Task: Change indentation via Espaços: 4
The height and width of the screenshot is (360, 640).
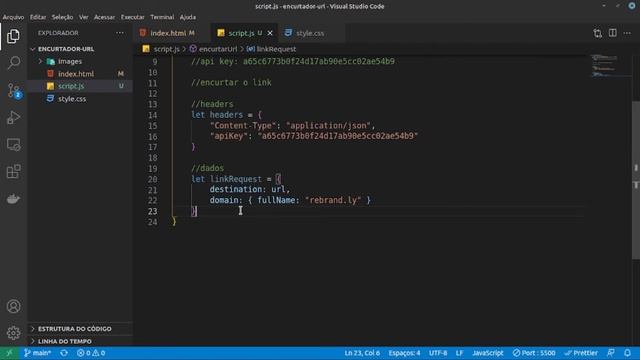Action: pos(404,353)
